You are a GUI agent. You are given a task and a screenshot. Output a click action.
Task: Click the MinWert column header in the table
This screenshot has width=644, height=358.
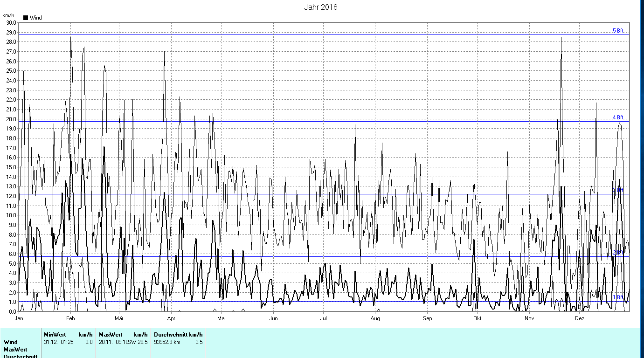click(x=55, y=335)
